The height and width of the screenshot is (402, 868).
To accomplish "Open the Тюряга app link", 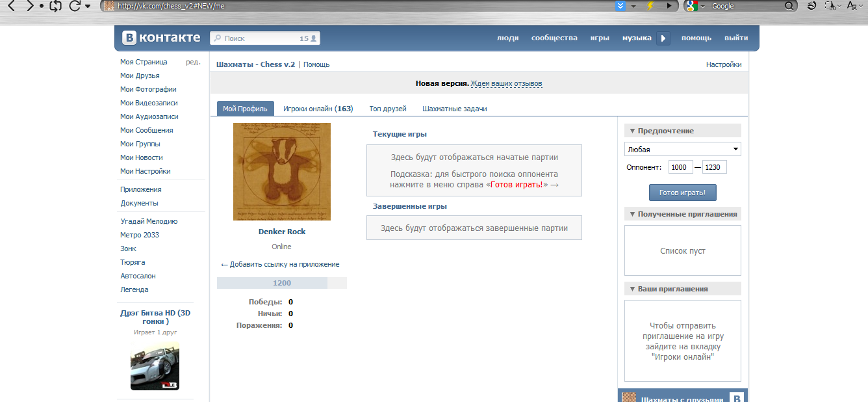I will pos(133,262).
